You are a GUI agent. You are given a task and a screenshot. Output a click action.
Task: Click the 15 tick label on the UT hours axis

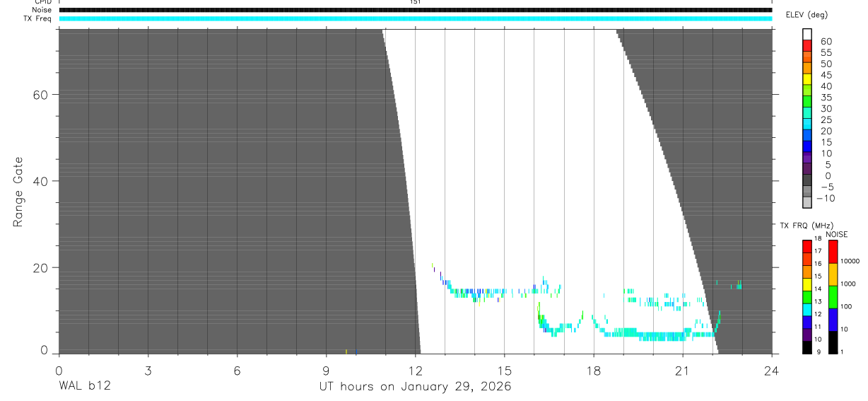(504, 370)
